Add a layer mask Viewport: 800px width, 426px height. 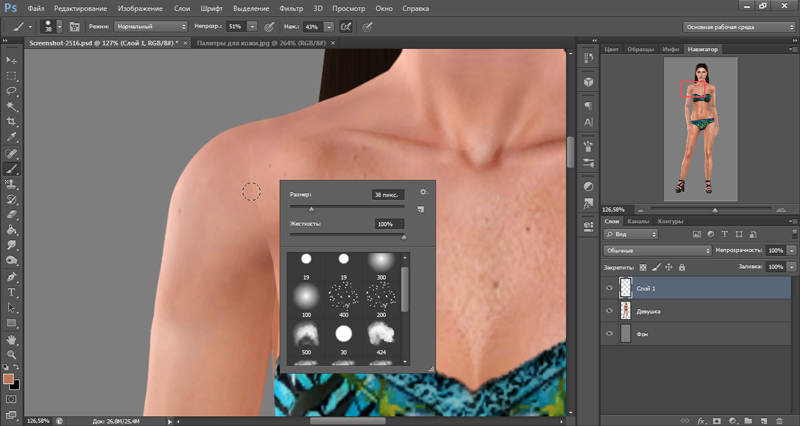click(717, 420)
